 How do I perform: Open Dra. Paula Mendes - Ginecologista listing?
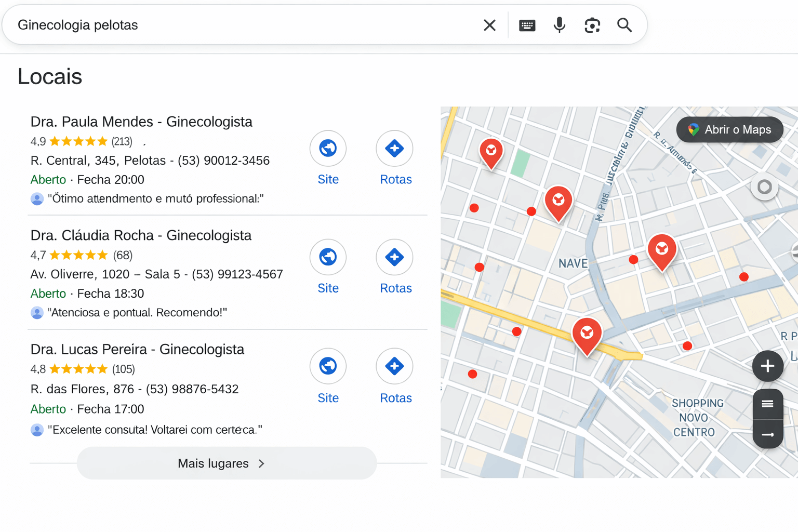pos(141,122)
